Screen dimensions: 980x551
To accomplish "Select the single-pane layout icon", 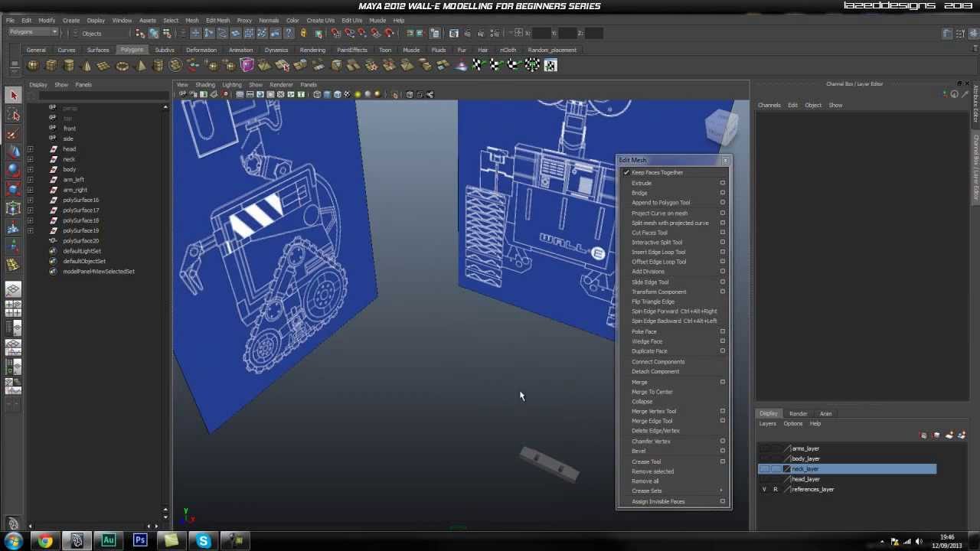I will click(13, 289).
